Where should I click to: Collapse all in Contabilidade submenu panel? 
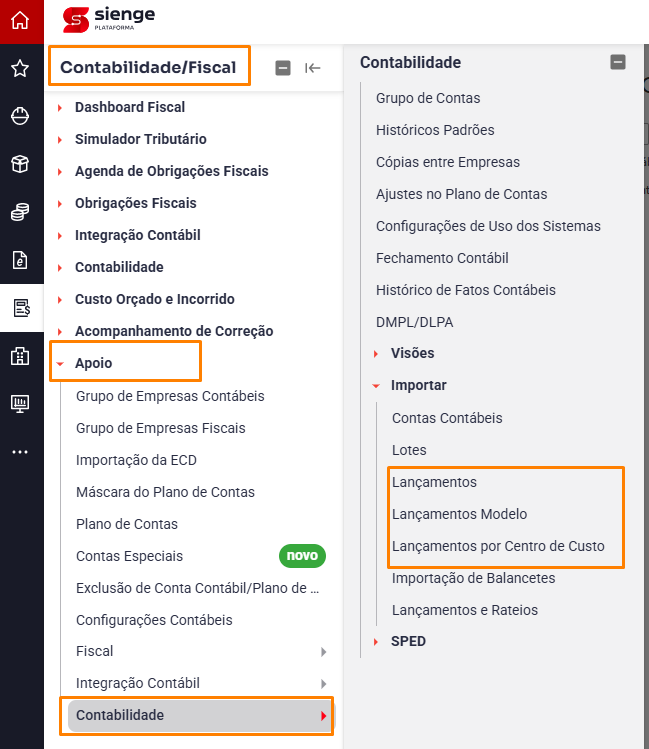click(618, 62)
